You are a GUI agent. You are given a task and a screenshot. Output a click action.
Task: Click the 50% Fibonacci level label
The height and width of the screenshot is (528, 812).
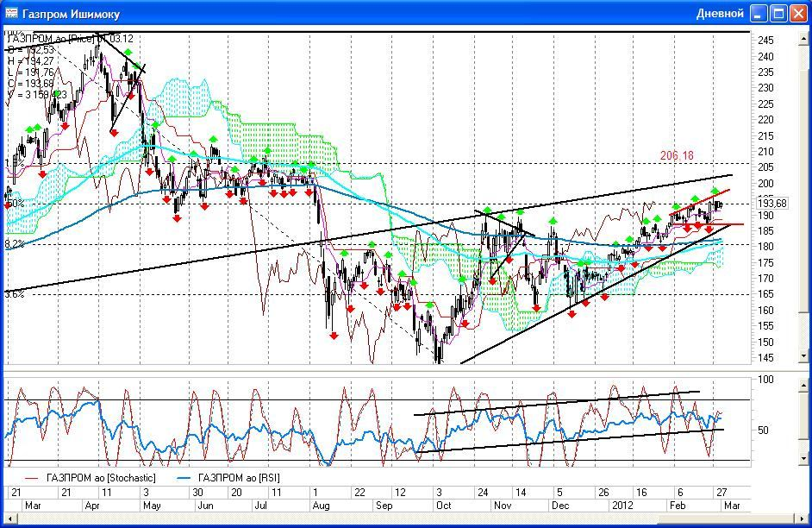point(16,204)
